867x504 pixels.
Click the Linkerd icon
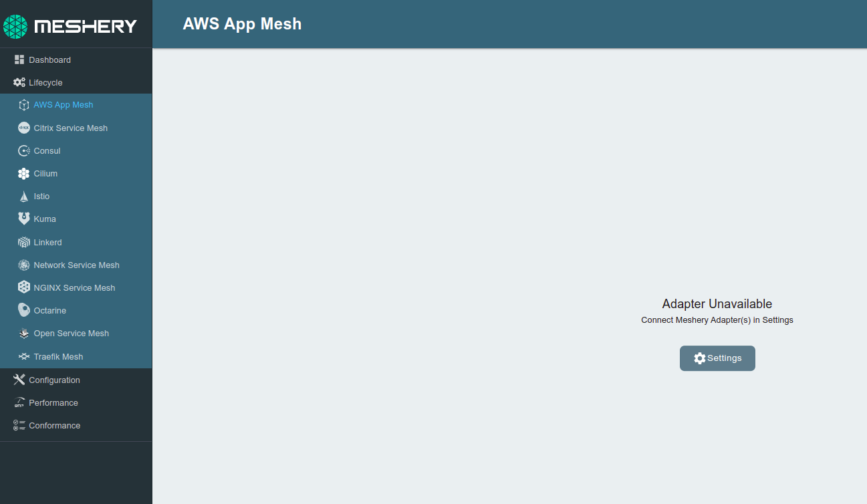point(23,242)
